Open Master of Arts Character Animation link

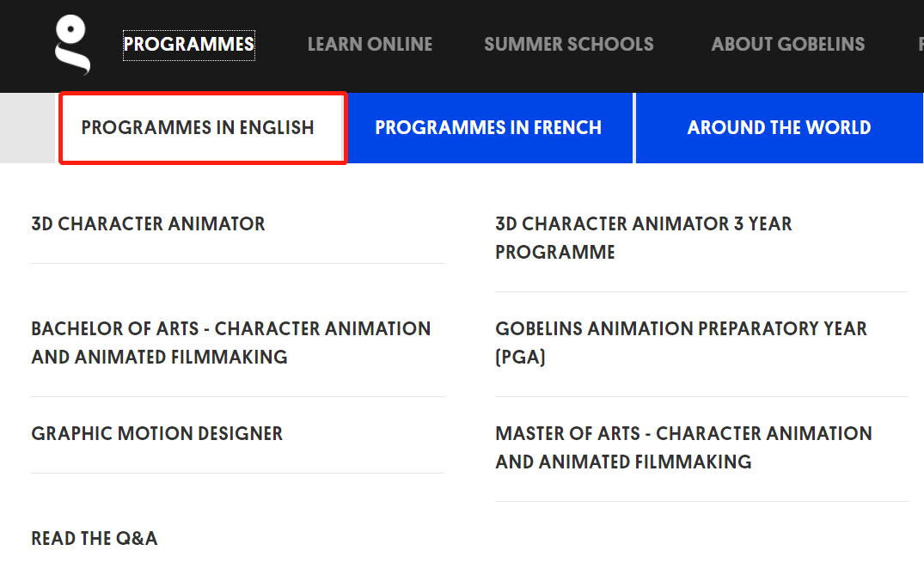(x=683, y=448)
